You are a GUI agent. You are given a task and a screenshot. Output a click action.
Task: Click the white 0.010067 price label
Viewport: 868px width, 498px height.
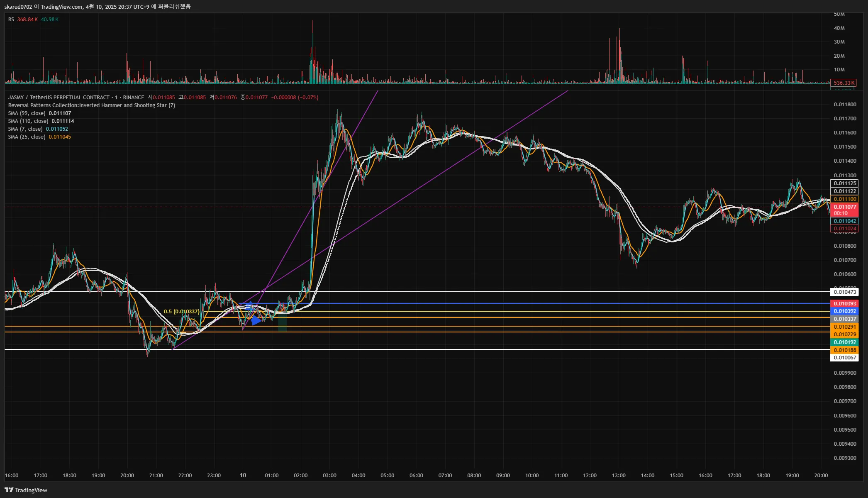click(x=844, y=357)
